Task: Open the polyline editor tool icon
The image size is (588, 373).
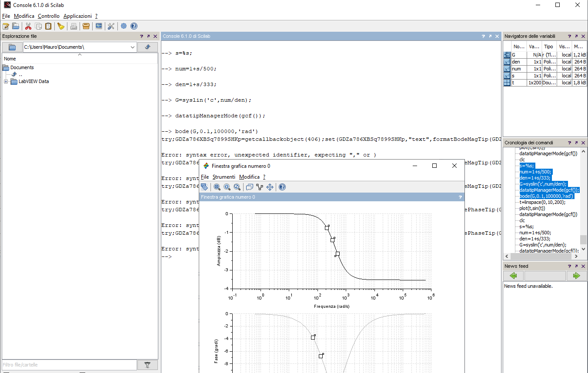Action: click(260, 187)
